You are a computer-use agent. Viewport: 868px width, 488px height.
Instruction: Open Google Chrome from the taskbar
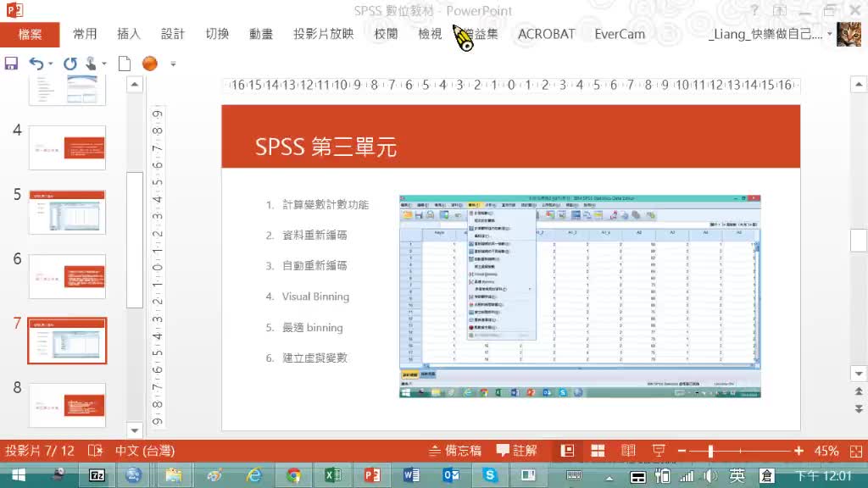[x=293, y=475]
